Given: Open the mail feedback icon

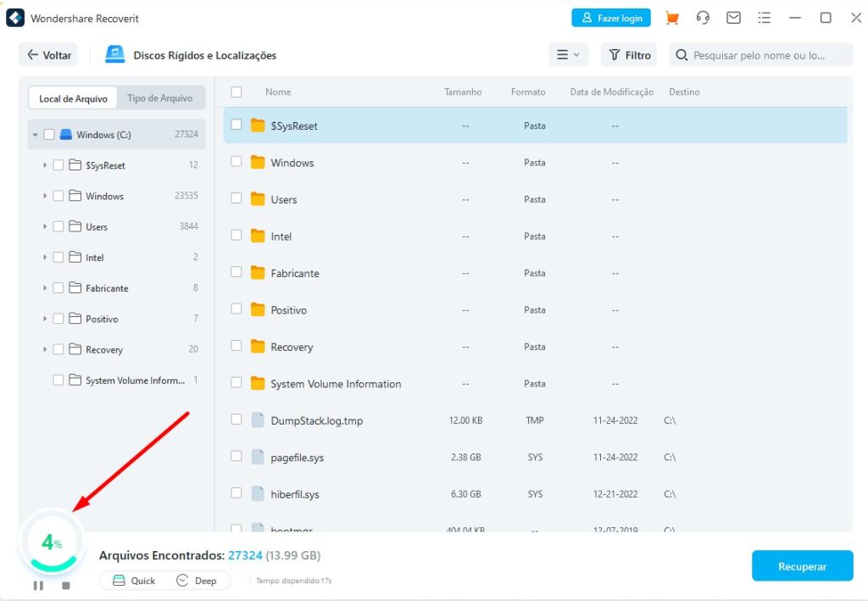Looking at the screenshot, I should pyautogui.click(x=733, y=19).
